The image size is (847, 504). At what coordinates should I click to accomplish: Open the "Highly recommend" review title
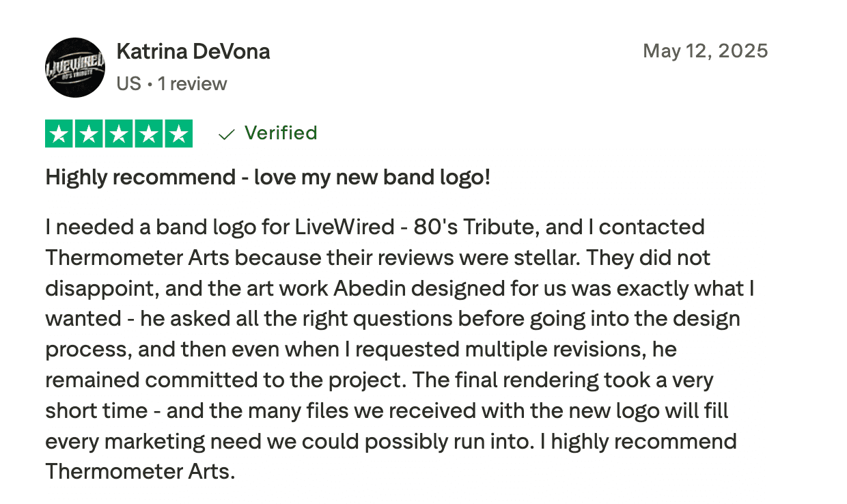point(268,178)
